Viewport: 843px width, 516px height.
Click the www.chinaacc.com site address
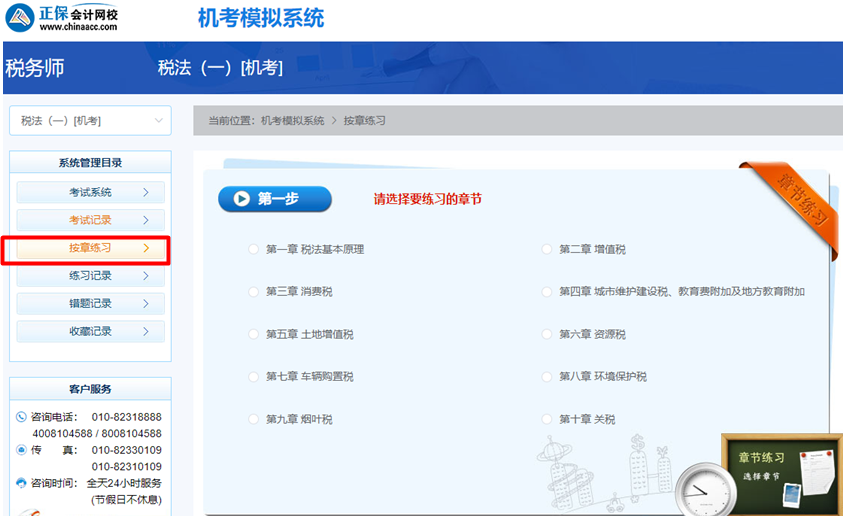pos(78,27)
